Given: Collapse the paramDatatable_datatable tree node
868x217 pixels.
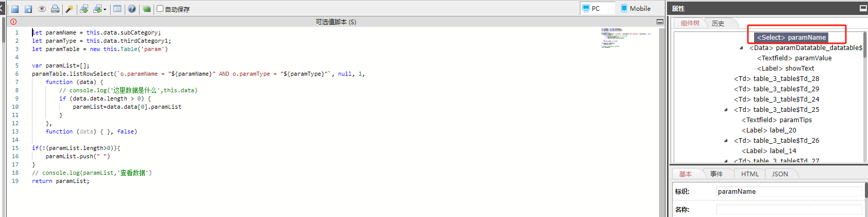Looking at the screenshot, I should [741, 48].
